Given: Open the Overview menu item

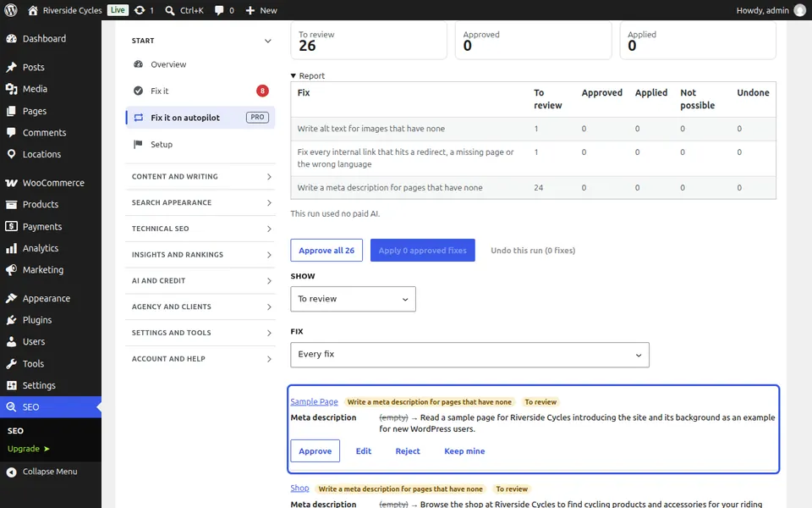Looking at the screenshot, I should pyautogui.click(x=200, y=64).
